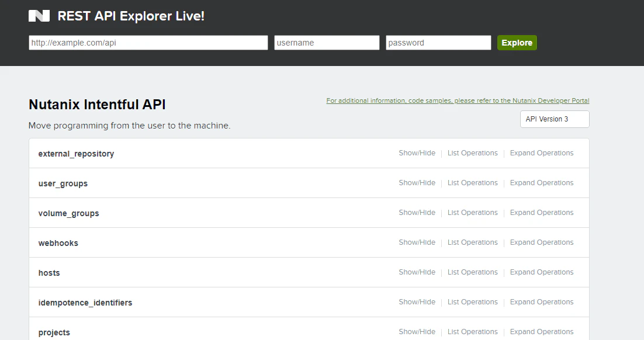Click Expand Operations for external_repository
This screenshot has width=644, height=340.
coord(541,152)
